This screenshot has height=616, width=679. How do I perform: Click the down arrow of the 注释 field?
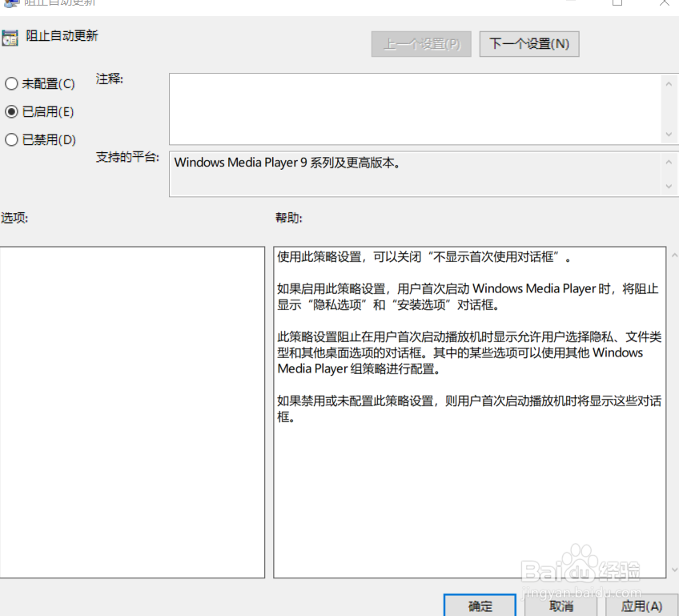tap(668, 134)
